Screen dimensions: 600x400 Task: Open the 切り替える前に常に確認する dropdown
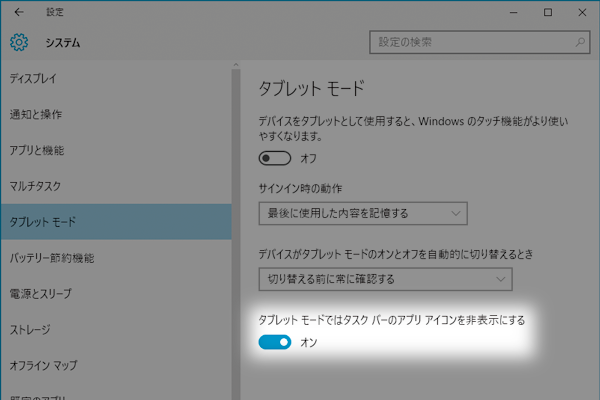tap(385, 279)
